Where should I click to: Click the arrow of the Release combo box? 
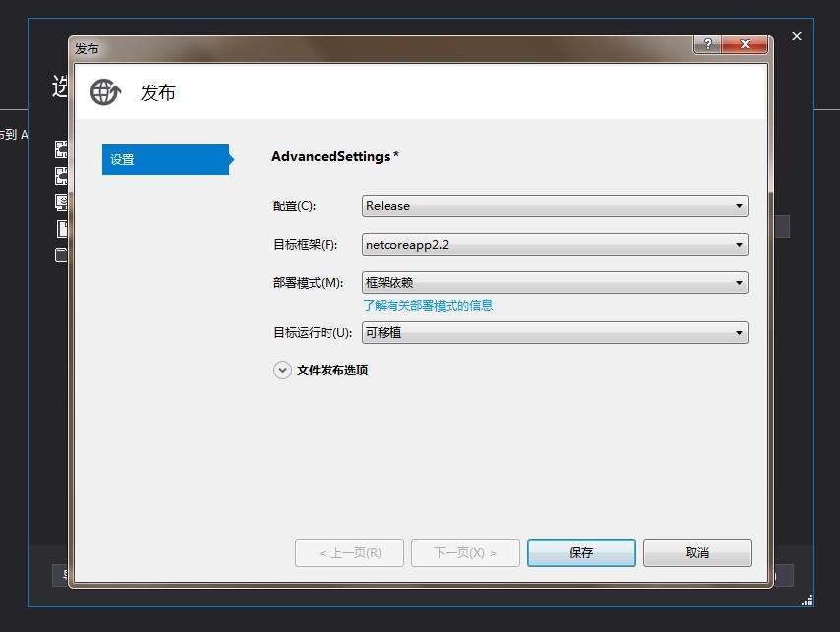[x=739, y=206]
